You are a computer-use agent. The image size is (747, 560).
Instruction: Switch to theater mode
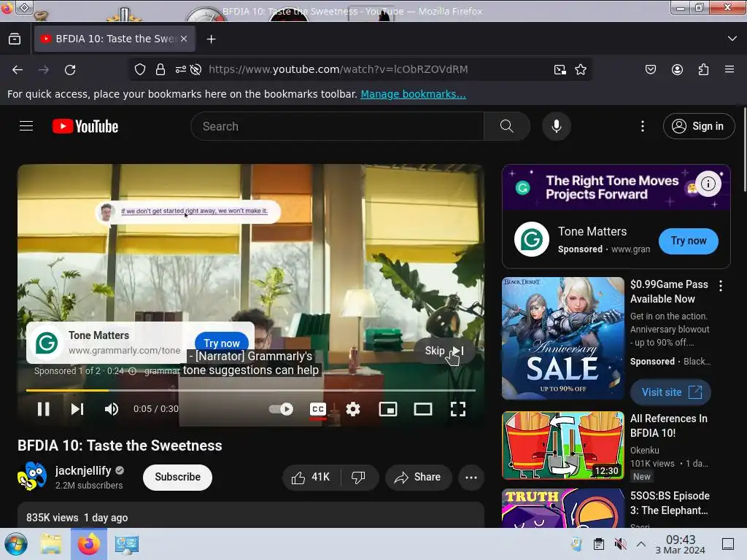click(x=423, y=409)
